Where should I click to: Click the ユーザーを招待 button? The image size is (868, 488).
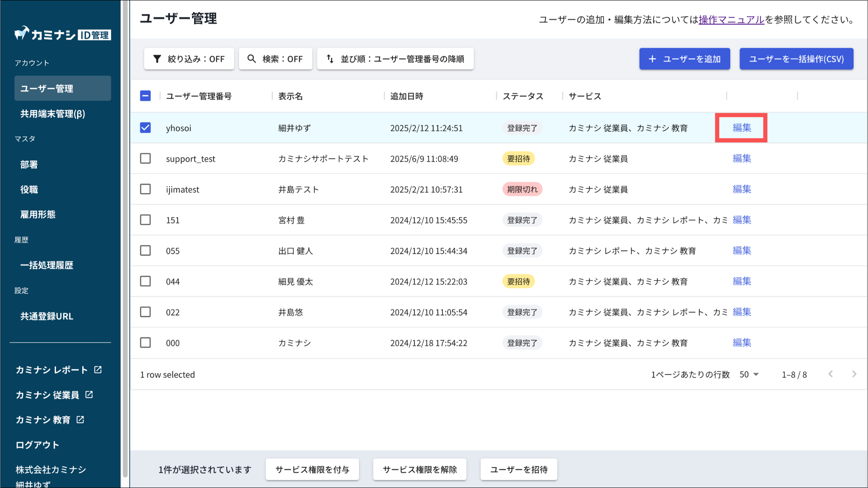click(519, 469)
